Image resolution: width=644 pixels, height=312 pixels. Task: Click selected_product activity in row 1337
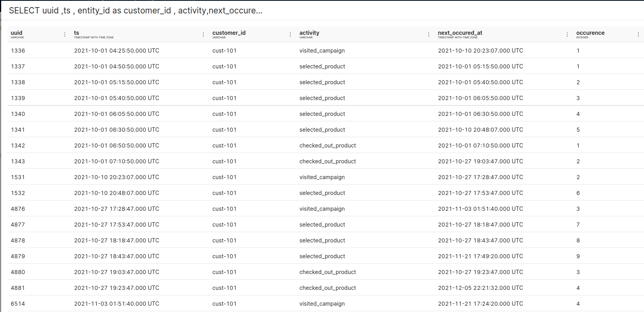point(322,66)
